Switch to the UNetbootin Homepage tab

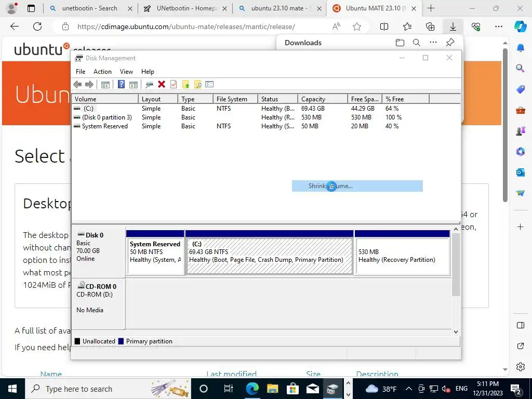pos(185,8)
